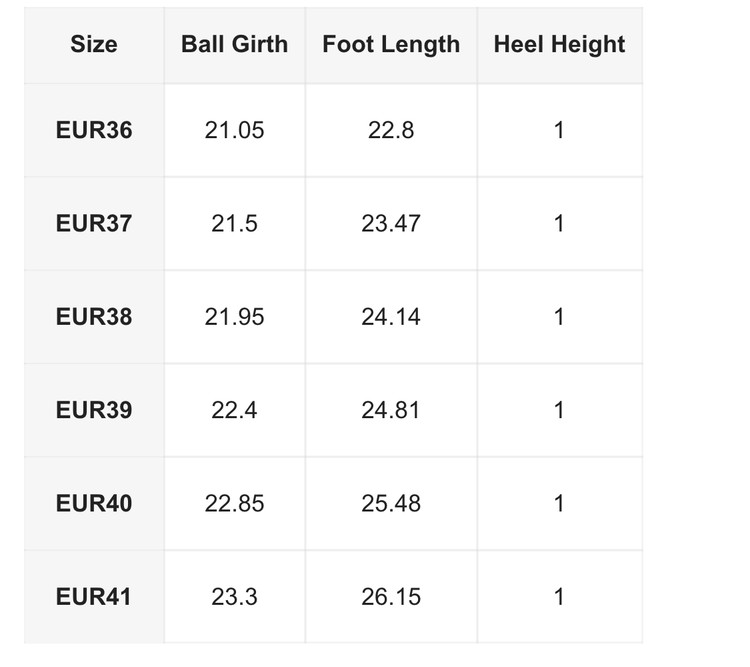Click foot length value 25.48
This screenshot has width=750, height=667.
(x=391, y=503)
